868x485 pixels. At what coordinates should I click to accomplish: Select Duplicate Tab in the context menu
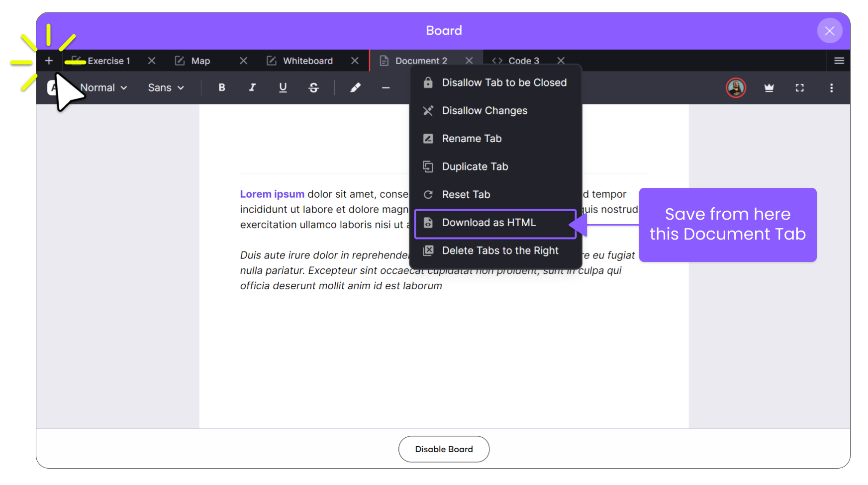496,166
